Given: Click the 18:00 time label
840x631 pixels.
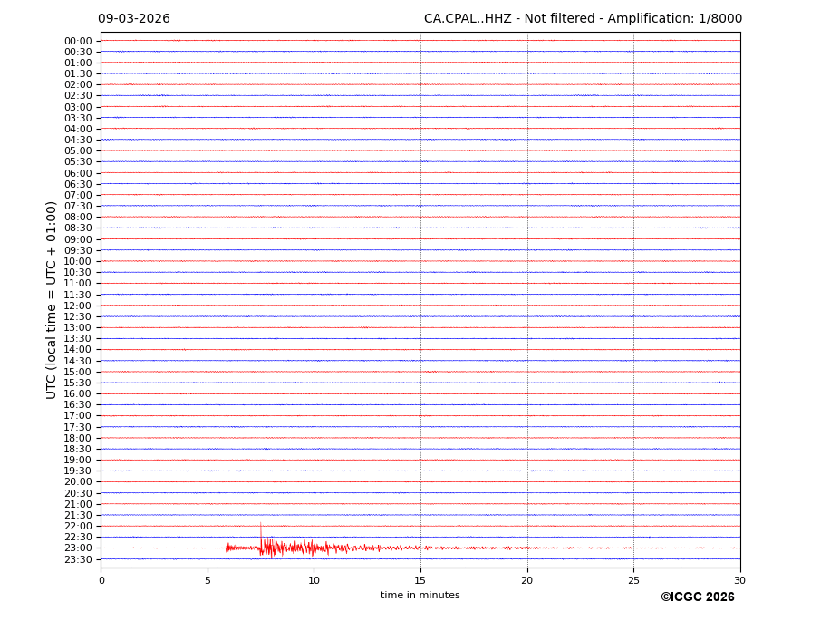Looking at the screenshot, I should (78, 438).
